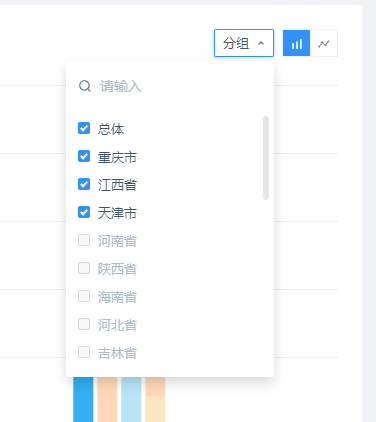The width and height of the screenshot is (376, 422).
Task: Select the 河南省 option checkbox
Action: pyautogui.click(x=84, y=240)
